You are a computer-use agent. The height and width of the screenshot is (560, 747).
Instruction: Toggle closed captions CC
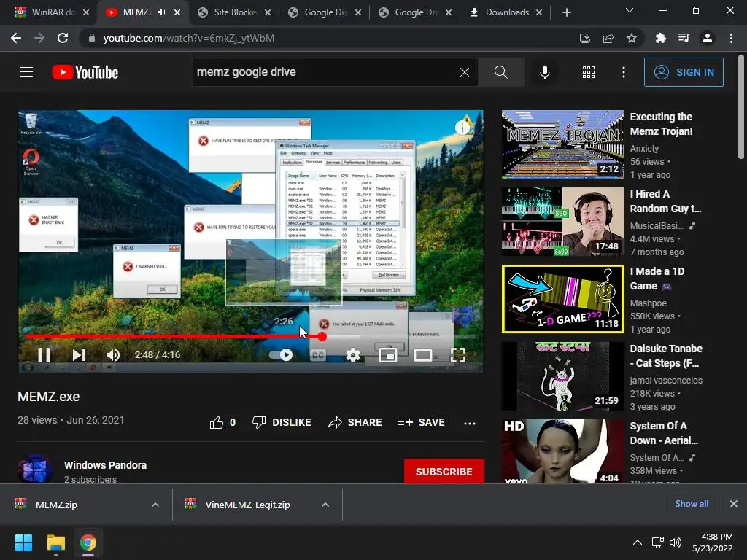click(318, 355)
